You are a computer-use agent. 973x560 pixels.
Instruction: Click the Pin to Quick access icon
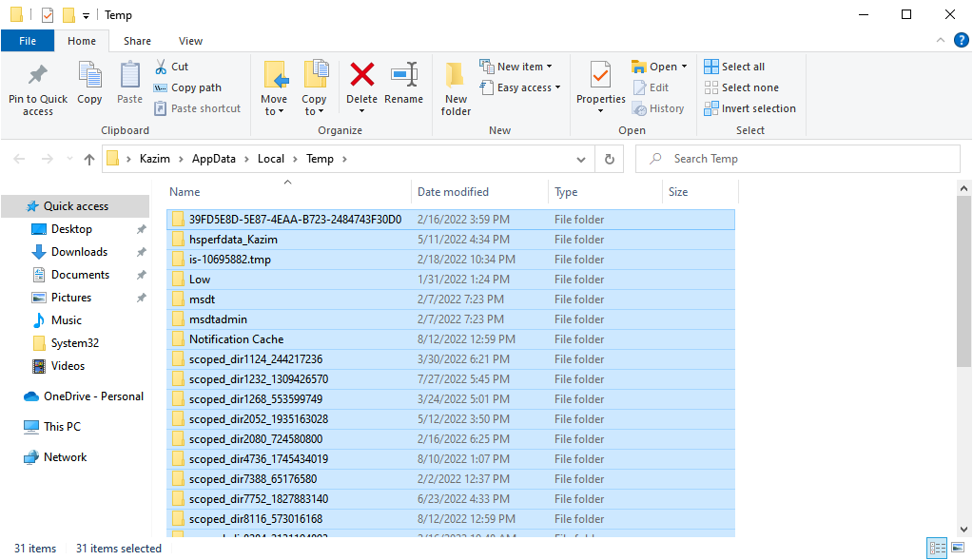38,76
